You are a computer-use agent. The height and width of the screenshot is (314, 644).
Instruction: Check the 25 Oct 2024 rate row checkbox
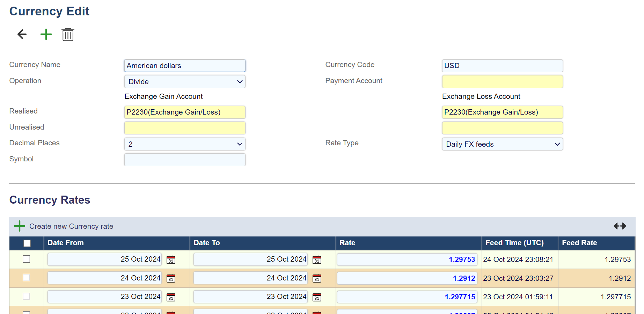[x=26, y=259]
